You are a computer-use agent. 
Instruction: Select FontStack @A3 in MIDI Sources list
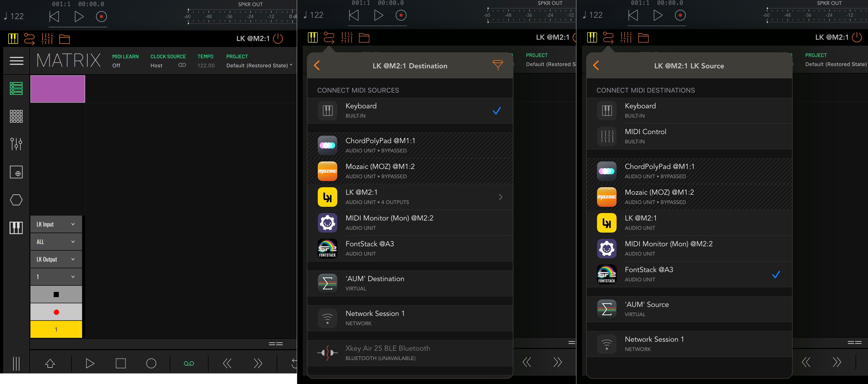[x=410, y=249]
